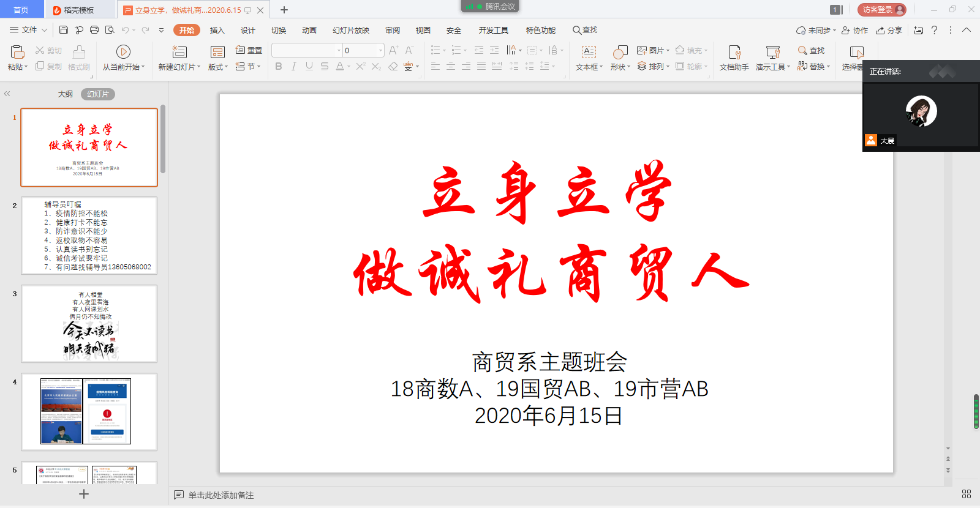Select slide 3 thumbnail in the panel
The image size is (980, 508).
coord(89,324)
